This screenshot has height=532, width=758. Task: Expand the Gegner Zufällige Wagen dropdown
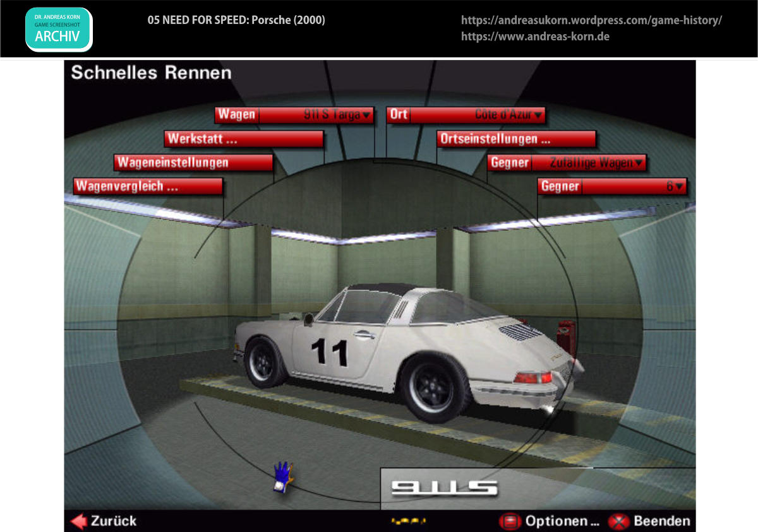pyautogui.click(x=567, y=163)
